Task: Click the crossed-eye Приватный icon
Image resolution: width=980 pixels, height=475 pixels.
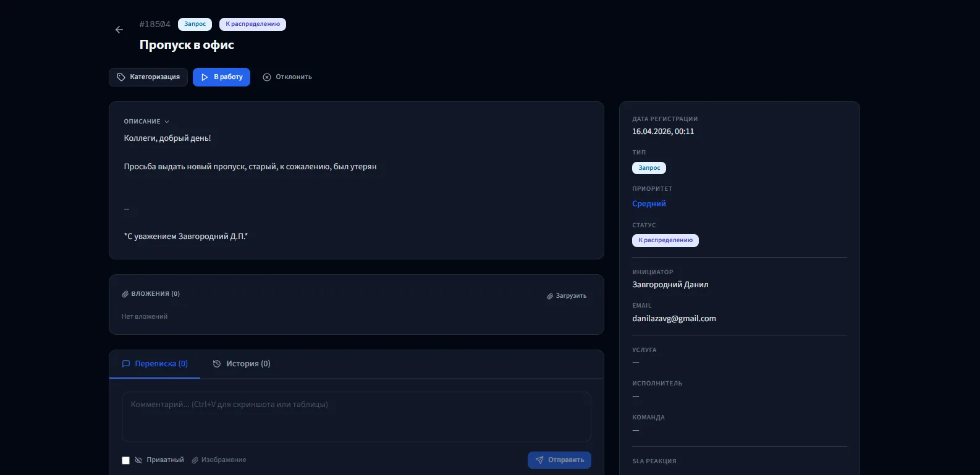Action: coord(138,460)
